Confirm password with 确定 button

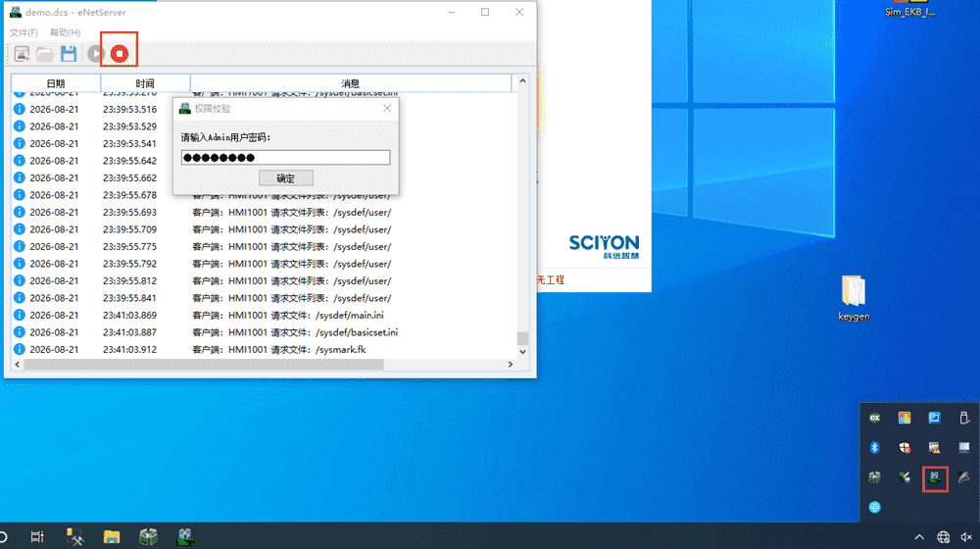[x=285, y=178]
